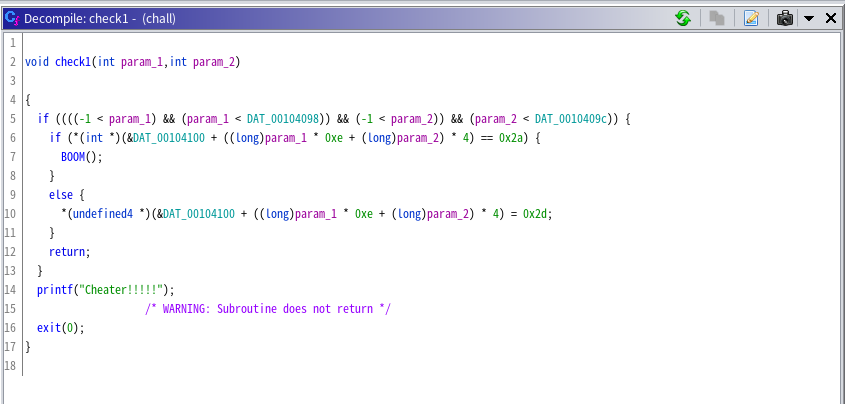Open the decompiler dropdown menu arrow
Screen dimensions: 845x404
tap(809, 19)
